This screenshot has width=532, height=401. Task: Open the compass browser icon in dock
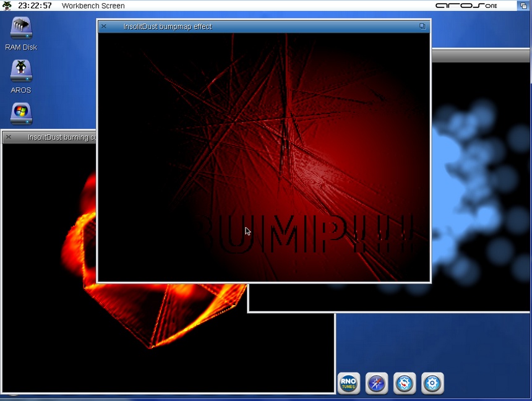377,384
